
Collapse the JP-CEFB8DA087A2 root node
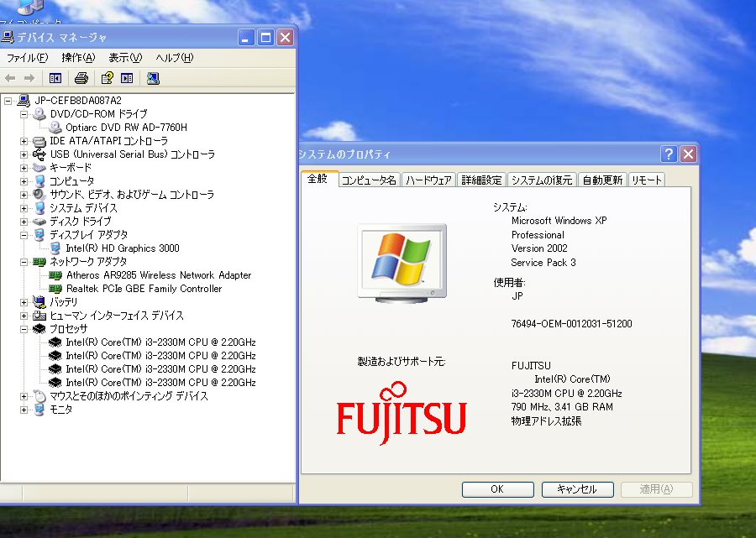pos(8,101)
